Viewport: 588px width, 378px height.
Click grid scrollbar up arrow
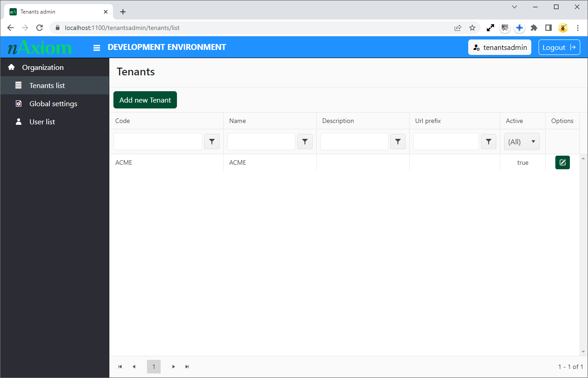click(x=583, y=157)
